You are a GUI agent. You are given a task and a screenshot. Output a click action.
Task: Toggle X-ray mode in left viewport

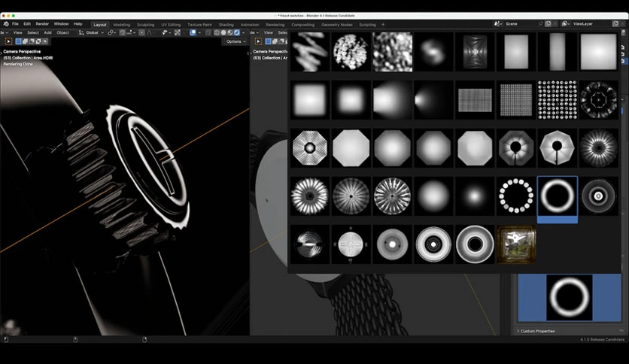pos(208,32)
